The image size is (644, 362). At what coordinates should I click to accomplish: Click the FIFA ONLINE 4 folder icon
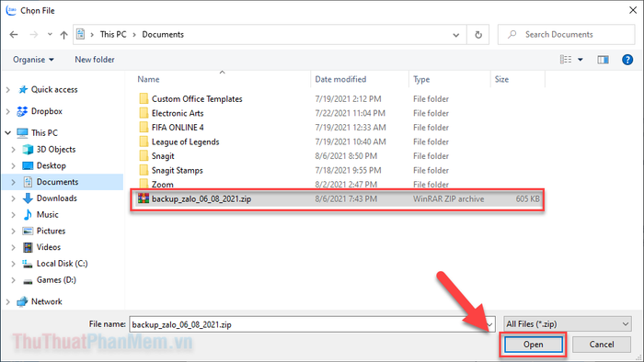pyautogui.click(x=144, y=127)
